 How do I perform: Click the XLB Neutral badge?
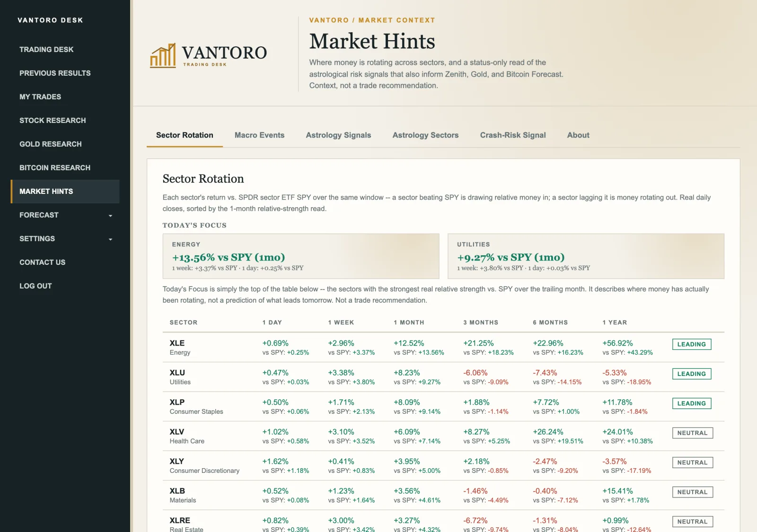coord(693,492)
